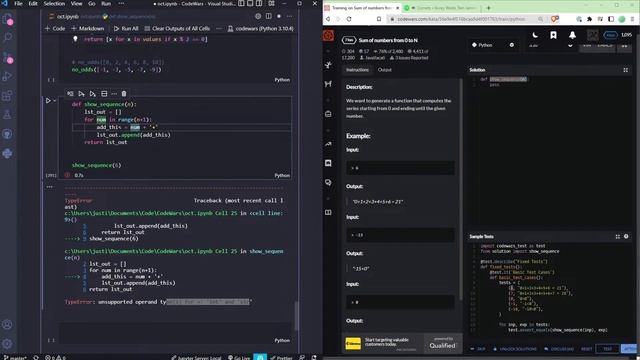Open the Search view in the activity bar
640x360 pixels.
pyautogui.click(x=7, y=37)
